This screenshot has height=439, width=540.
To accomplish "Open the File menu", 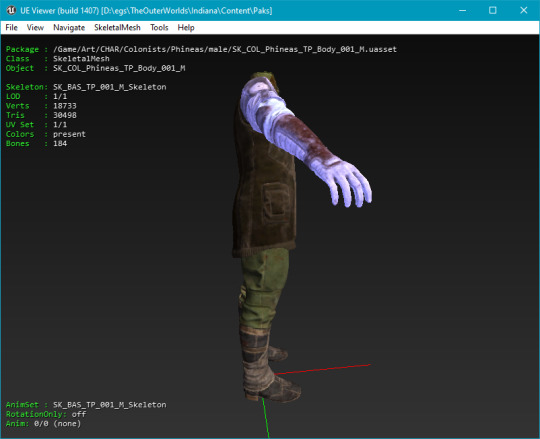I will pyautogui.click(x=11, y=28).
